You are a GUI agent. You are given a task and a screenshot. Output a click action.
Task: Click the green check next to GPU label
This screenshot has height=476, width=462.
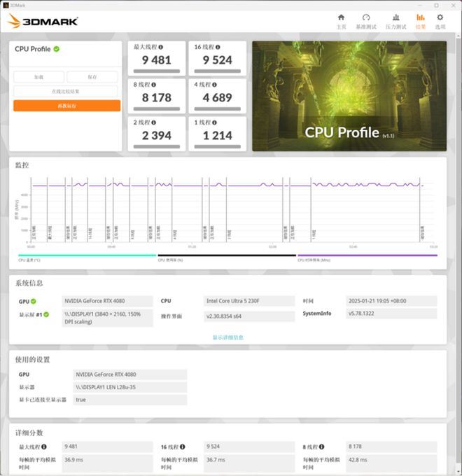[x=33, y=301]
